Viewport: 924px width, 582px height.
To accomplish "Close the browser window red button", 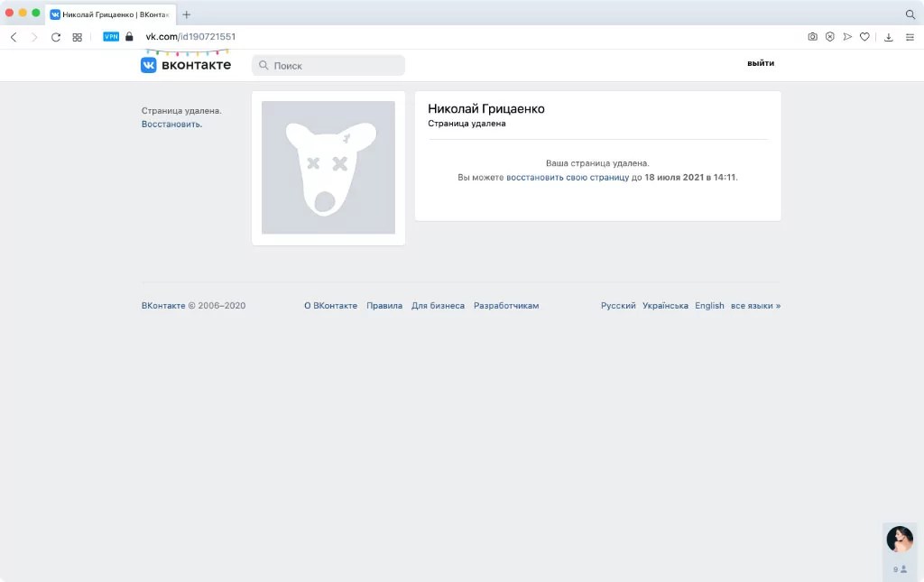I will click(9, 13).
